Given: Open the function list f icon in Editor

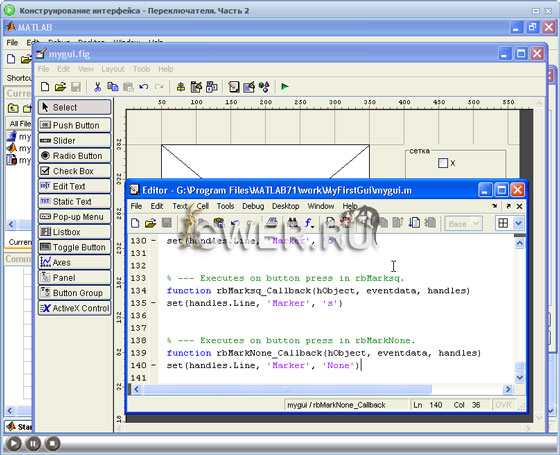Looking at the screenshot, I should 309,223.
